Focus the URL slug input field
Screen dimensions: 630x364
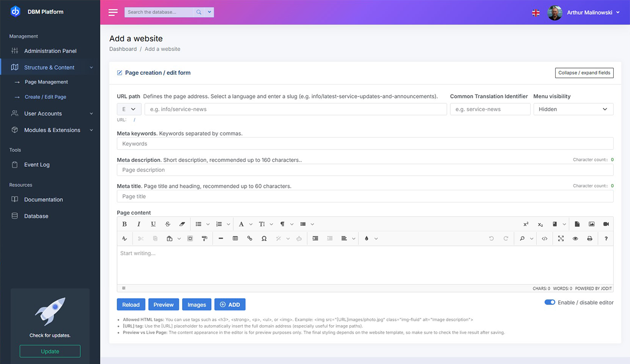coord(296,109)
